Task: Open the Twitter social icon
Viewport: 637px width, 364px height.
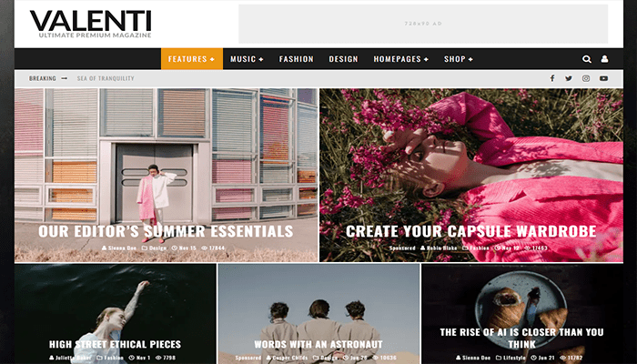Action: pos(569,78)
